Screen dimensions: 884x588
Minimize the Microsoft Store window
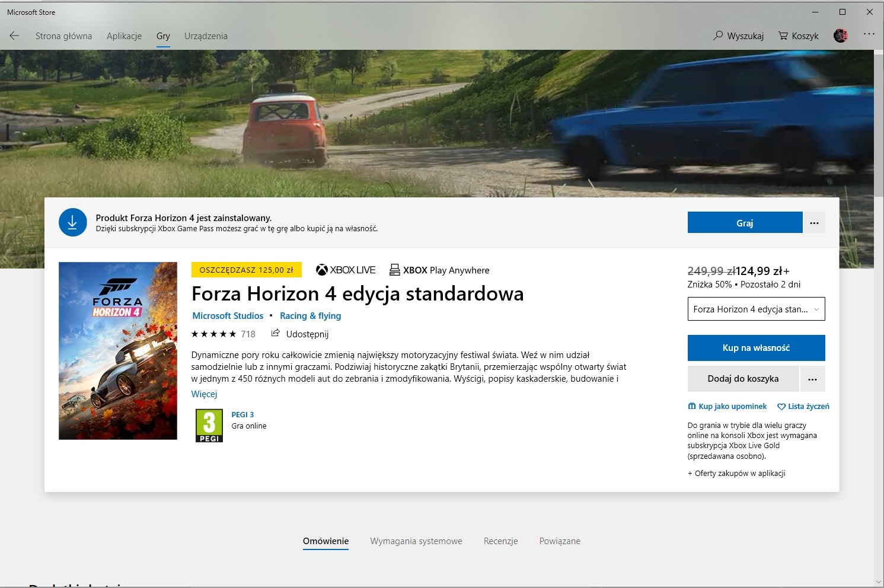(815, 12)
